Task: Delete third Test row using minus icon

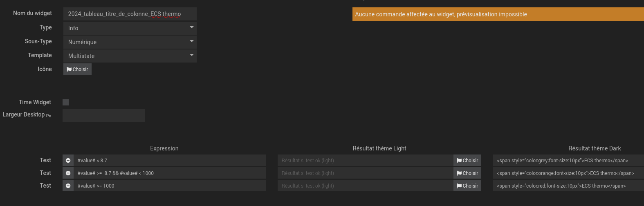Action: click(68, 186)
